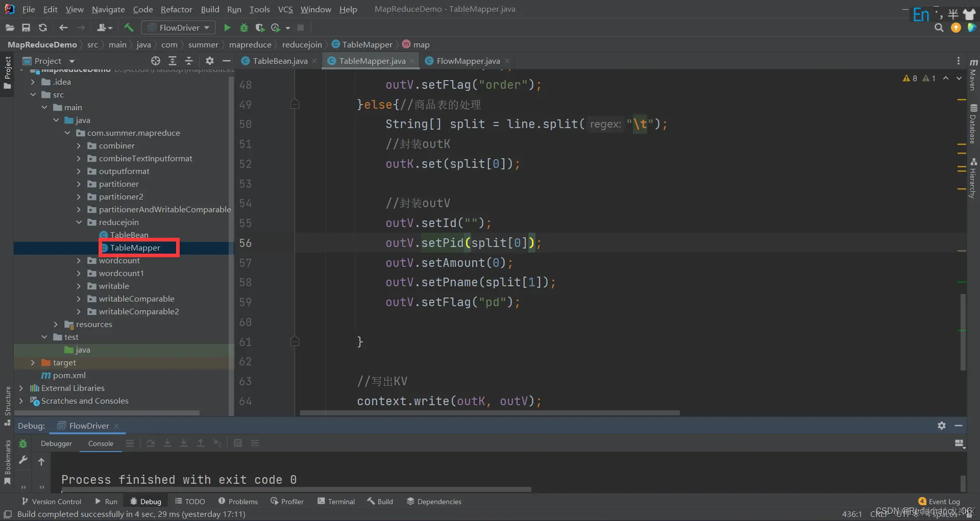Viewport: 980px width, 521px height.
Task: Open the Version Control tool window
Action: 51,502
